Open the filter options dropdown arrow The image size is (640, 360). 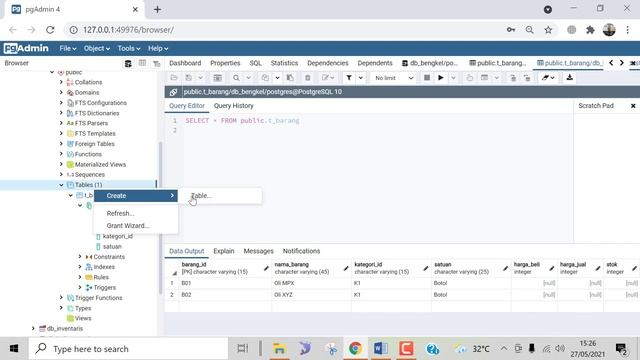361,78
